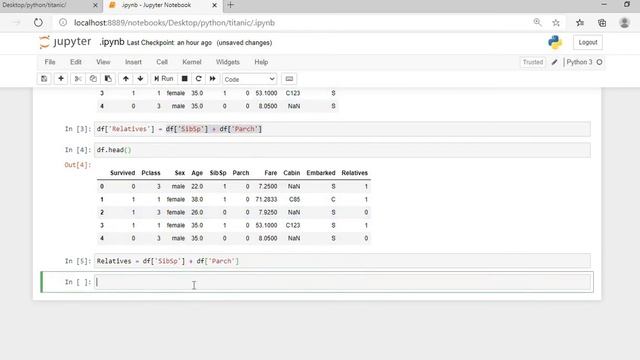Click the Out[4] output prompt

(78, 165)
